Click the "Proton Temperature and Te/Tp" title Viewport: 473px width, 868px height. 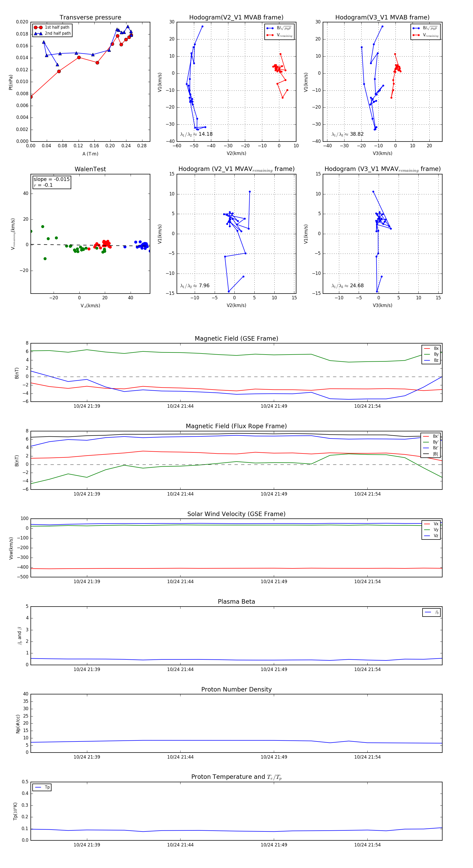pos(236,777)
